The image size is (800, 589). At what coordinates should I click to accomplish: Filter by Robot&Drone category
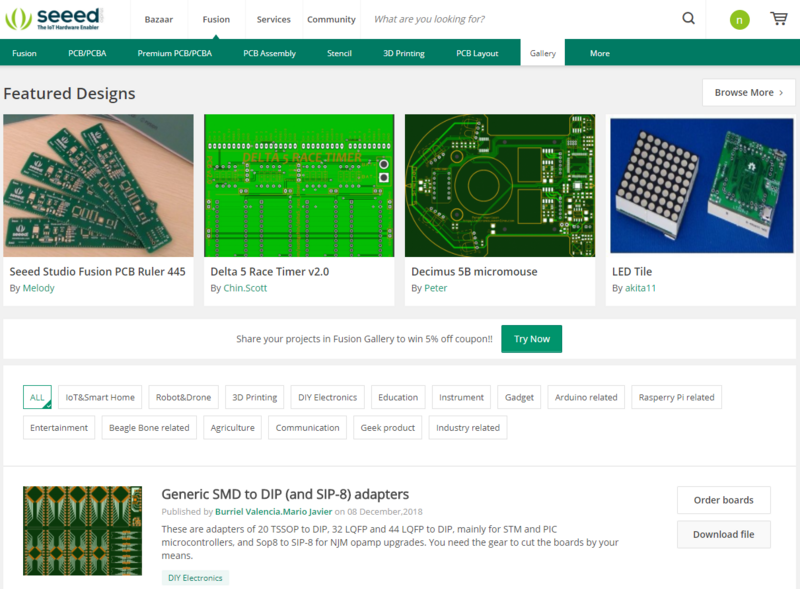[x=183, y=397]
